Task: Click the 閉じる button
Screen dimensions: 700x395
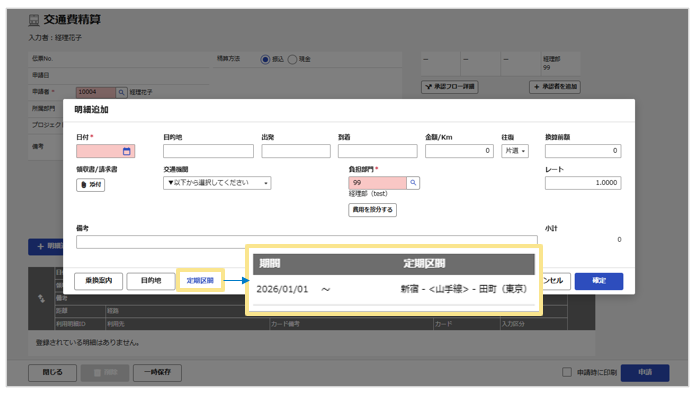Action: click(x=52, y=373)
